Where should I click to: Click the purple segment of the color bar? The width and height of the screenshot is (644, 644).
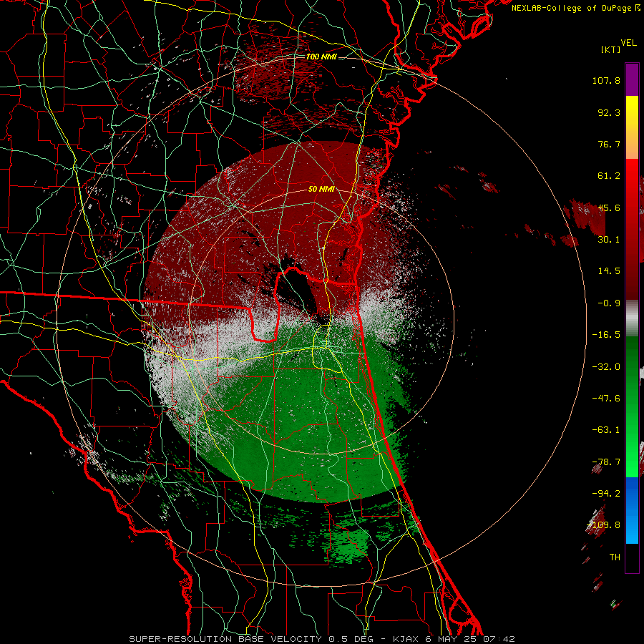click(632, 79)
